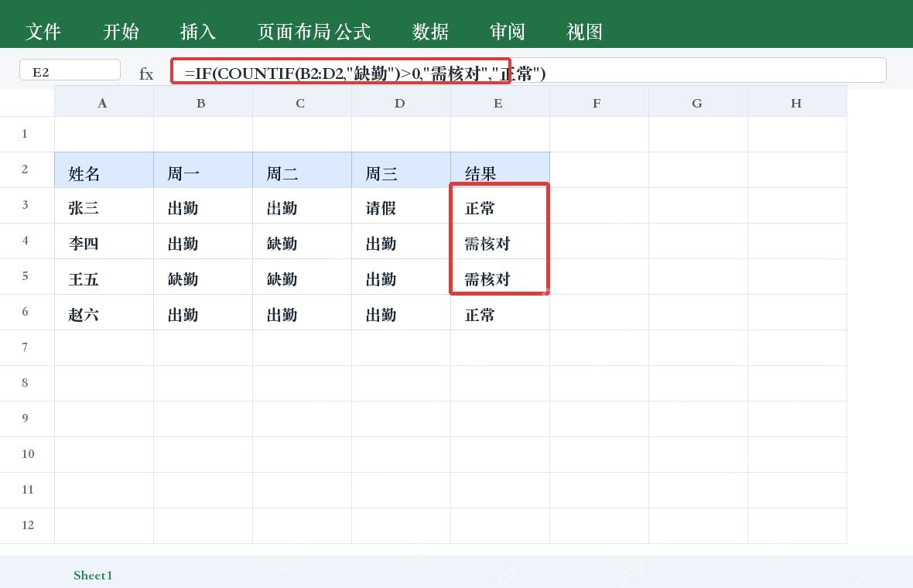Click 出勤 in 李四's 周三 column
Screen dimensions: 913x588
[402, 241]
